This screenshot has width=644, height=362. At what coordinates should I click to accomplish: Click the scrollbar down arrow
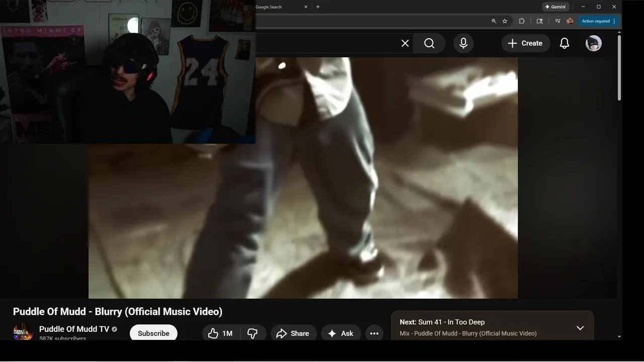click(x=619, y=336)
